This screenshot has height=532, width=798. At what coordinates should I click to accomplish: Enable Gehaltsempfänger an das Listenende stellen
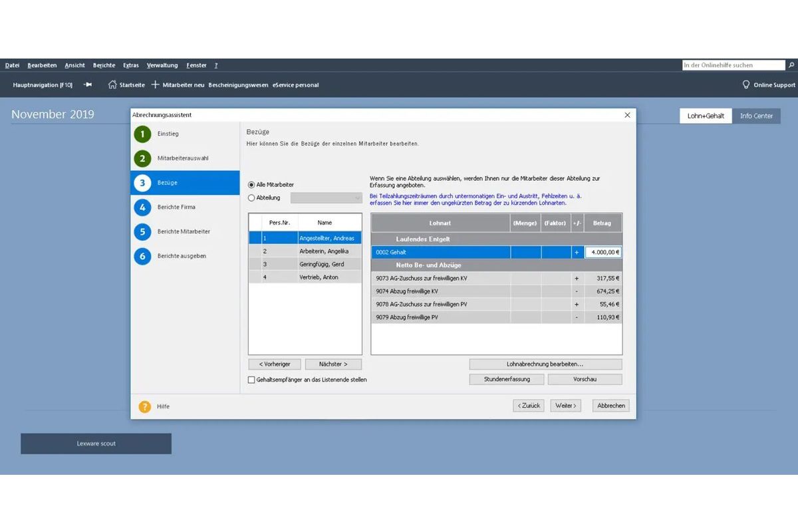click(251, 380)
